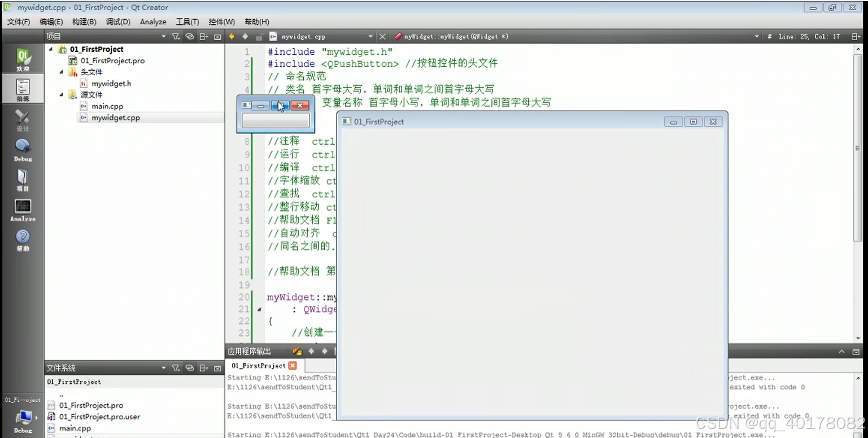Open the 构建(B) menu
868x438 pixels.
click(x=84, y=21)
